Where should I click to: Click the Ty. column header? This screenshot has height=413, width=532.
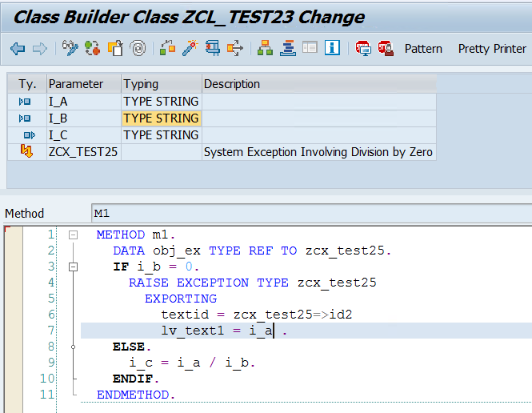click(27, 84)
